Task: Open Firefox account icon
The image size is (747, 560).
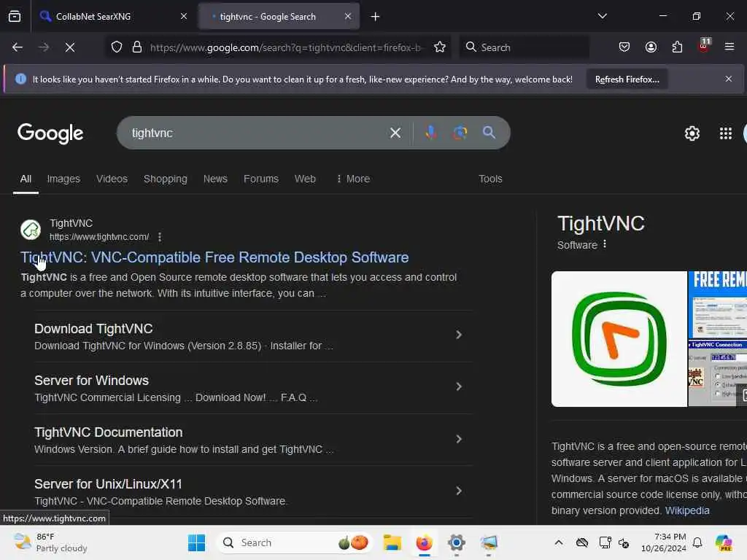Action: click(x=651, y=47)
